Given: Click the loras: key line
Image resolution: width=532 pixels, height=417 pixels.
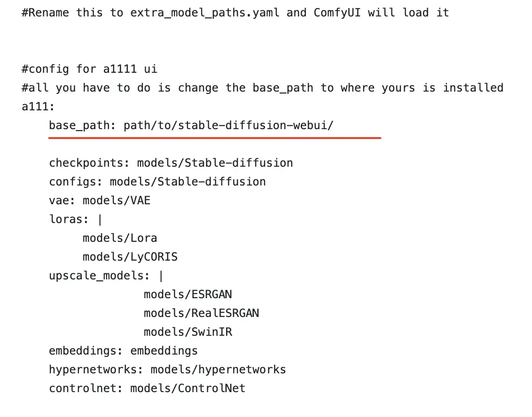Looking at the screenshot, I should [x=76, y=219].
